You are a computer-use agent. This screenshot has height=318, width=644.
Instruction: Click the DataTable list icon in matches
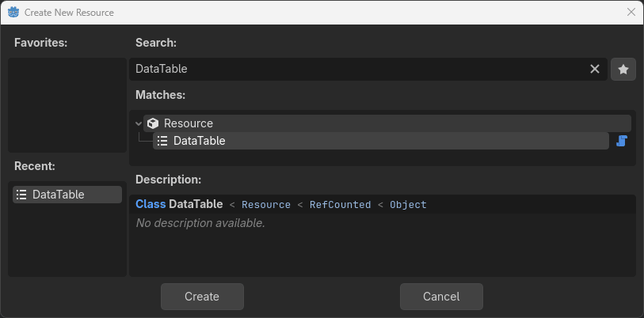[x=162, y=141]
